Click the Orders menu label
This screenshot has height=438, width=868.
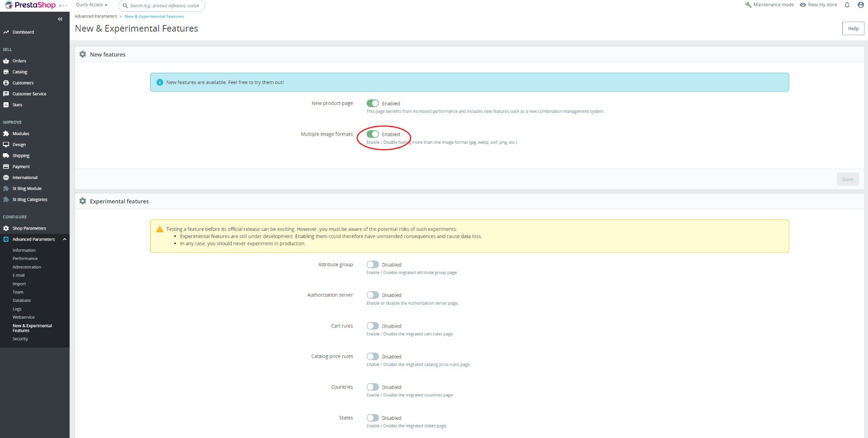point(19,61)
